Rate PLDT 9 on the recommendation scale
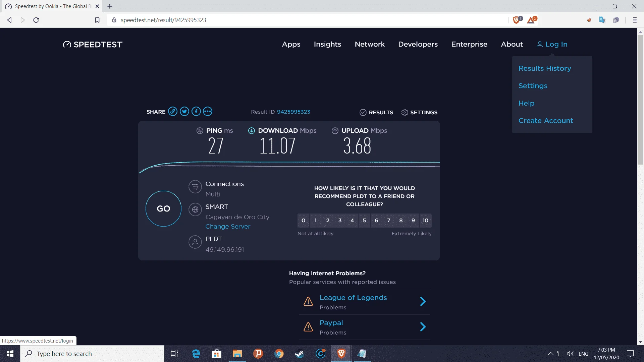The height and width of the screenshot is (362, 644). coord(413,221)
